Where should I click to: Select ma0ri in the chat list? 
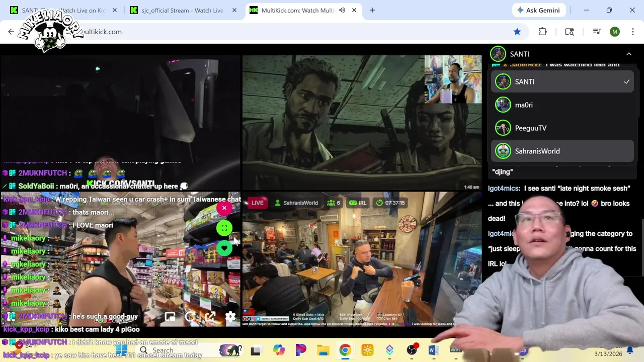click(x=562, y=105)
